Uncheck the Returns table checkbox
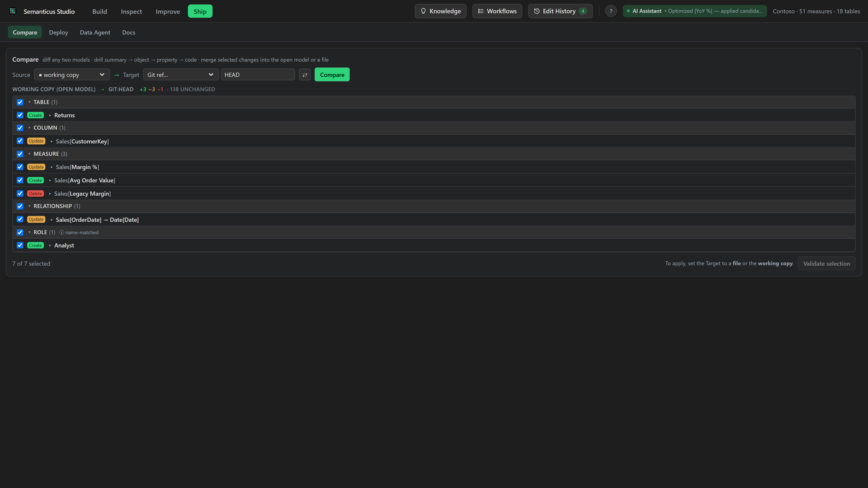The image size is (868, 488). (20, 115)
